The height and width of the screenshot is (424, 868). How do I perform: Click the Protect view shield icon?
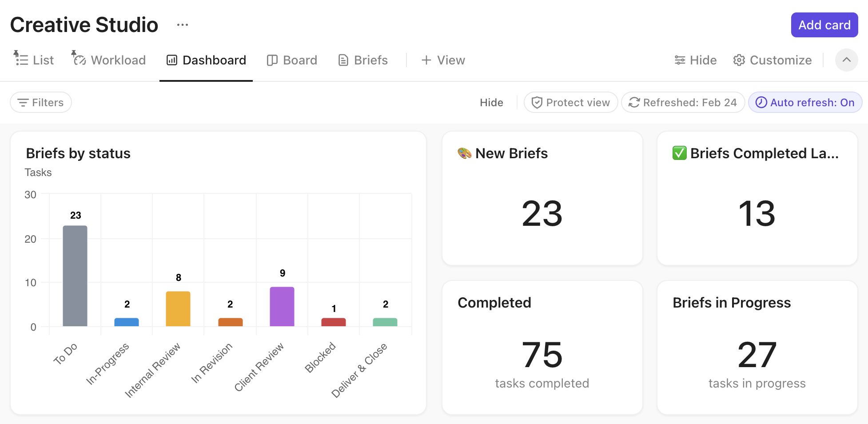coord(537,103)
